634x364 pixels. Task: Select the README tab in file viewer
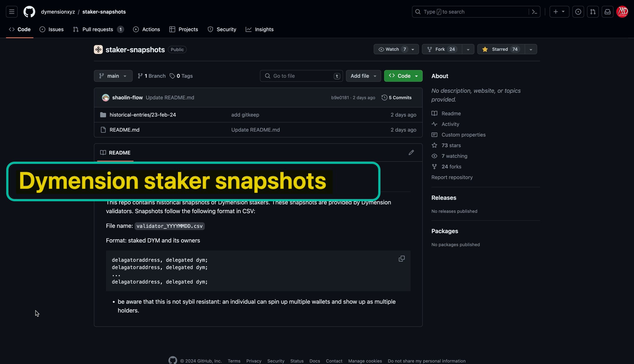point(115,153)
